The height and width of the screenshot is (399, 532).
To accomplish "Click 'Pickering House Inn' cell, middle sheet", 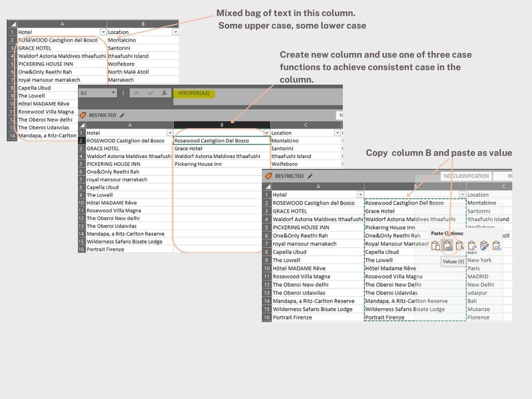I will pos(222,164).
